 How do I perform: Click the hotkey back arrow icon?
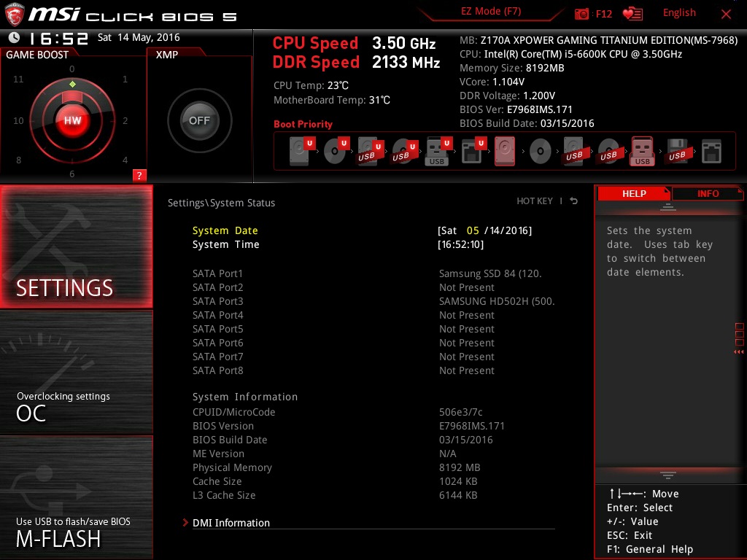click(x=573, y=201)
